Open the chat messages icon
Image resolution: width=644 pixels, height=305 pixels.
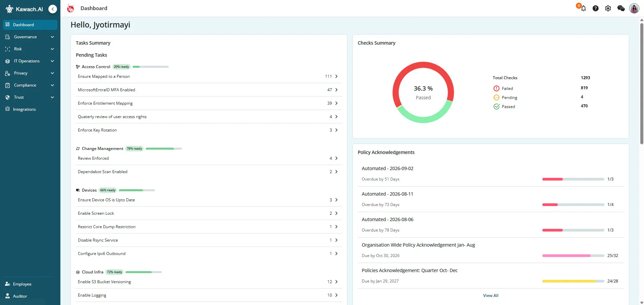(x=621, y=8)
